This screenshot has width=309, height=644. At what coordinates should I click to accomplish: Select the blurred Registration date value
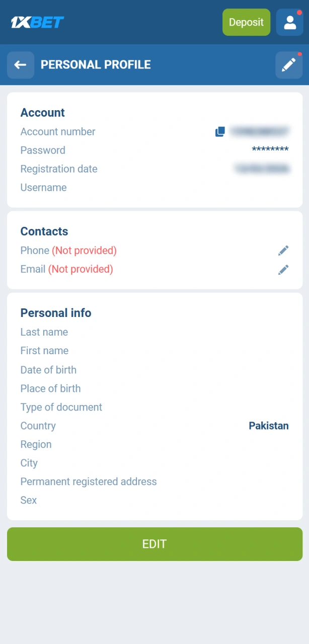coord(262,169)
